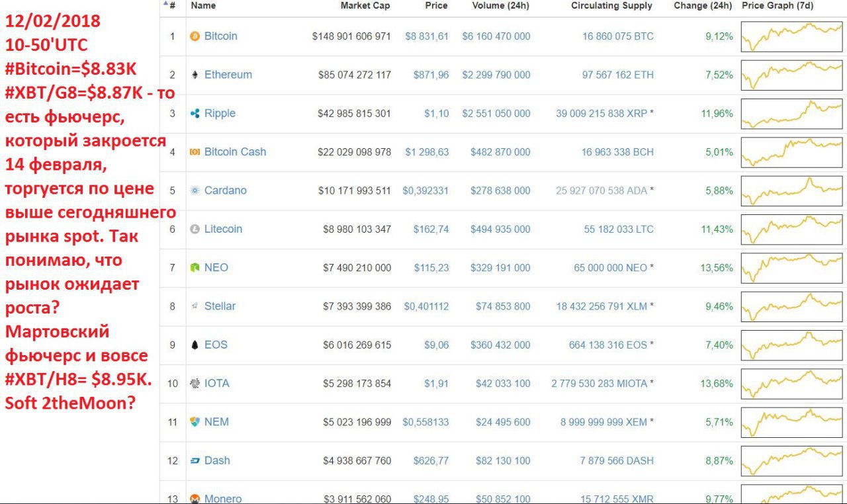847x504 pixels.
Task: Open the EOS name link
Action: [x=216, y=345]
